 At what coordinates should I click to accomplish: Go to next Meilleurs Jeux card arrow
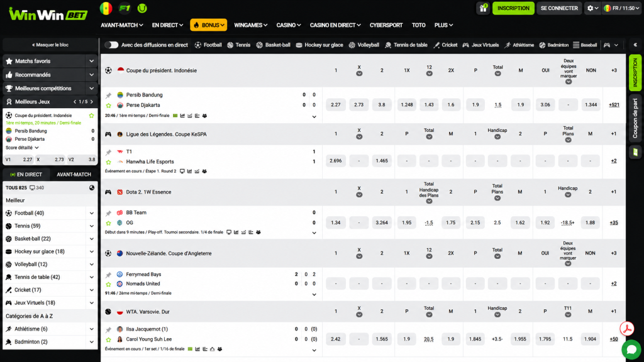click(x=92, y=102)
